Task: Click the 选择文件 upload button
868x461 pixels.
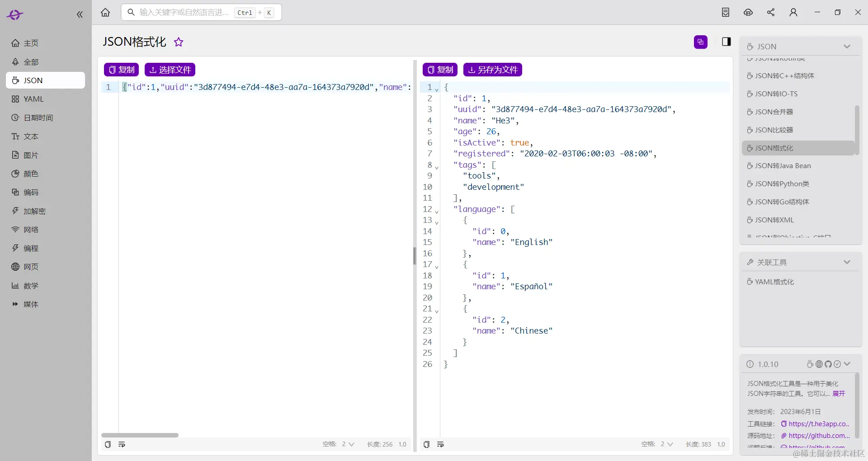Action: 170,70
